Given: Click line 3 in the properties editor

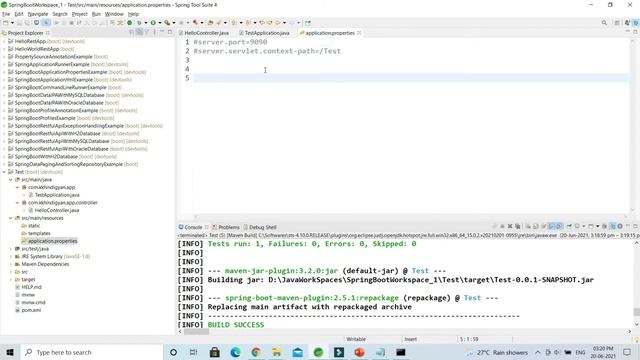Looking at the screenshot, I should pyautogui.click(x=410, y=60).
